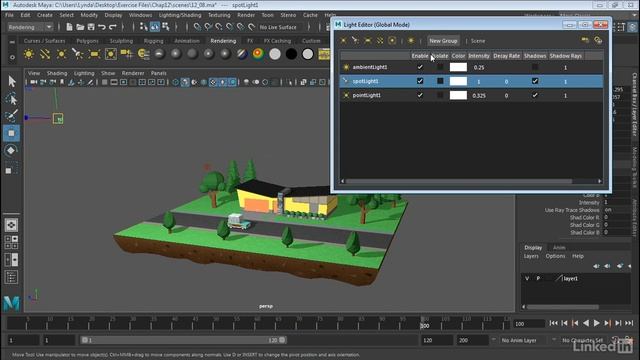Add spot light in Light Editor toolbar

tap(356, 40)
